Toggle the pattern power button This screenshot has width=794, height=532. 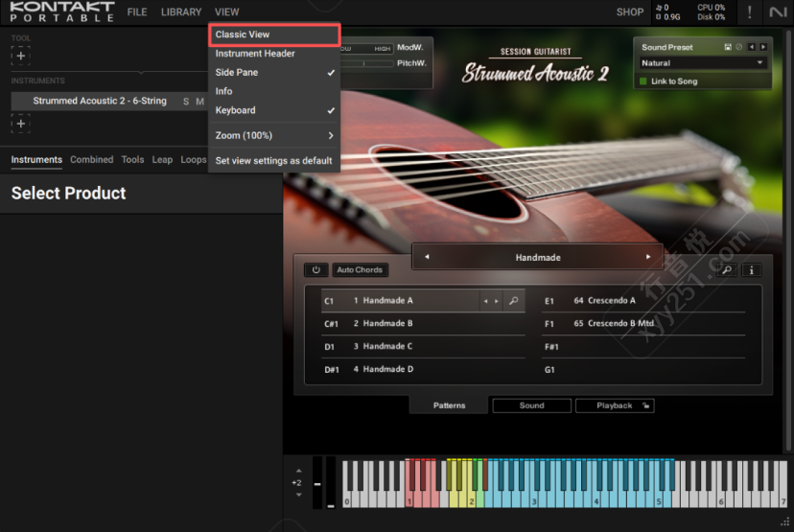(x=316, y=269)
